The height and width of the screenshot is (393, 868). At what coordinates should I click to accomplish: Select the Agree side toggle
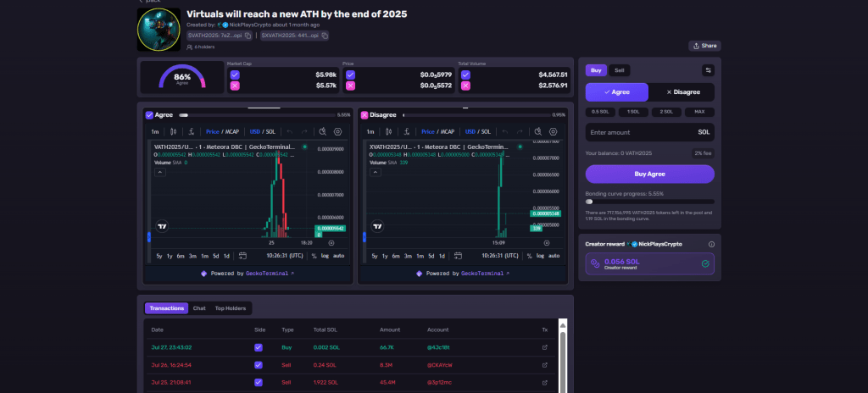(x=617, y=92)
